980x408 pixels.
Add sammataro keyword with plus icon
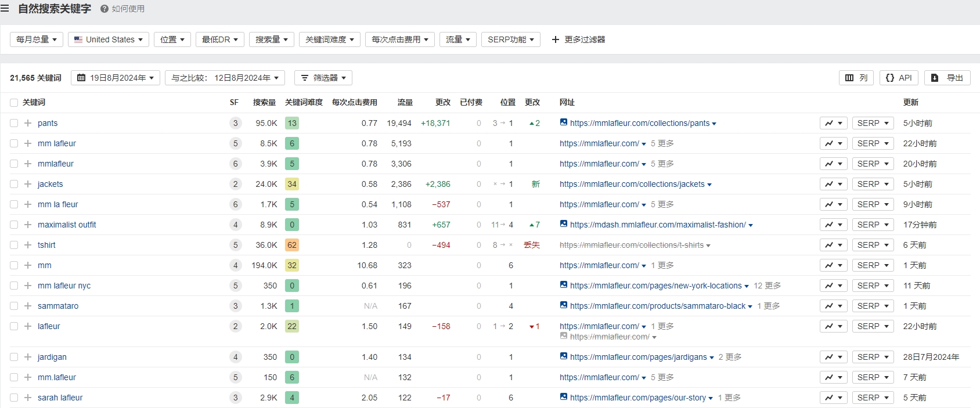(28, 306)
